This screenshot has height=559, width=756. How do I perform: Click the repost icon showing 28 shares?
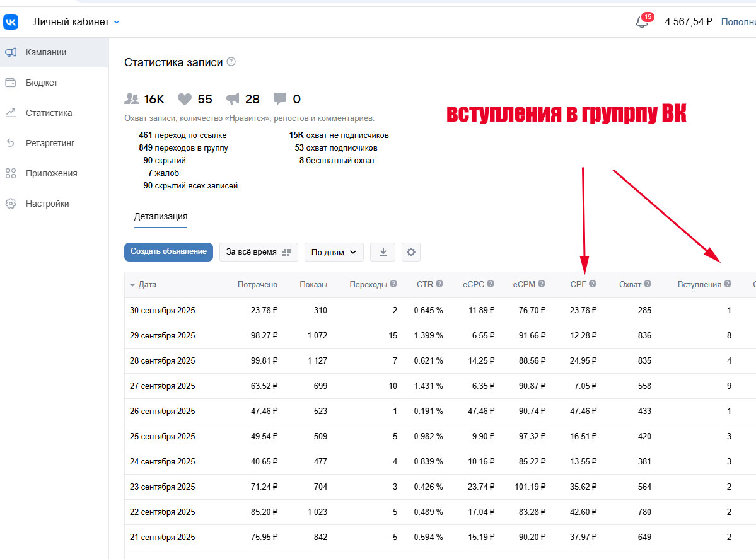coord(235,98)
